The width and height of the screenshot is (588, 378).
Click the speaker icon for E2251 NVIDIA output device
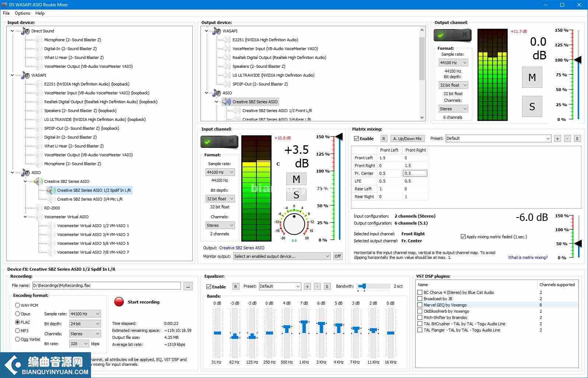226,40
